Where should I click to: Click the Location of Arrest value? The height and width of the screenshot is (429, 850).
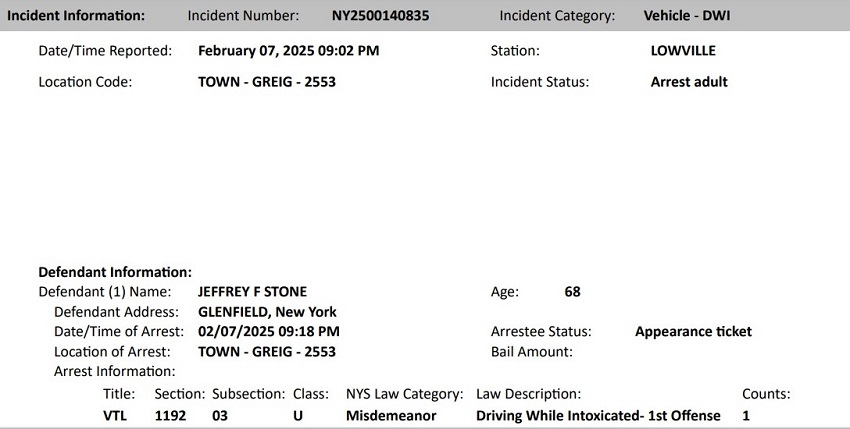(267, 351)
